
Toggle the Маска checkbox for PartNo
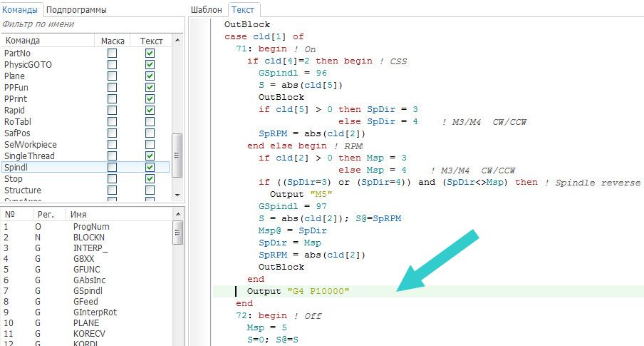coord(112,53)
